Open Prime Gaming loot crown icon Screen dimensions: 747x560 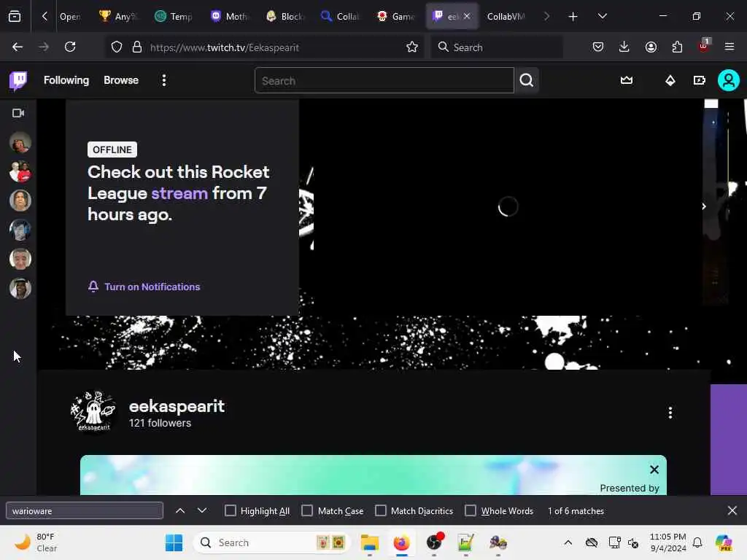627,80
